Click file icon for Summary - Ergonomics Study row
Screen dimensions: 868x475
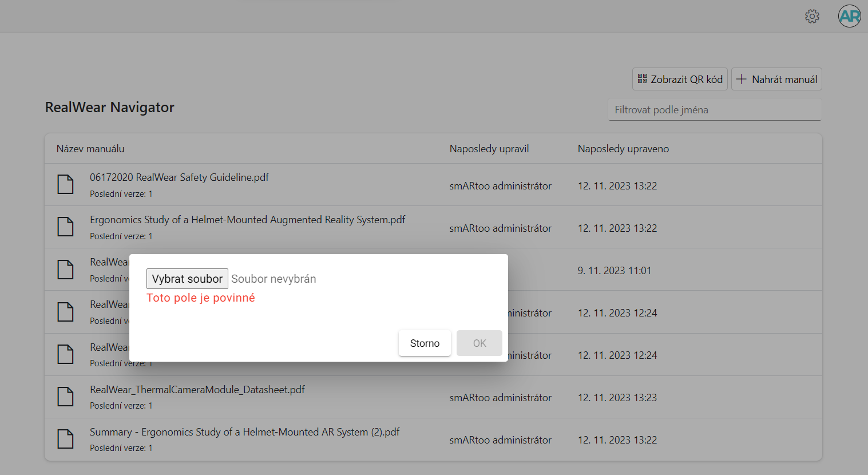coord(66,439)
